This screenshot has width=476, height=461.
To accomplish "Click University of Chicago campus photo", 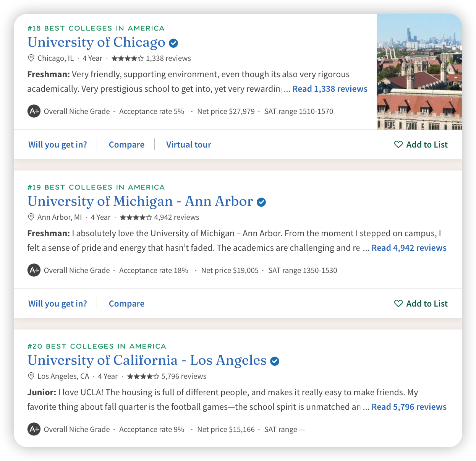I will [x=419, y=72].
